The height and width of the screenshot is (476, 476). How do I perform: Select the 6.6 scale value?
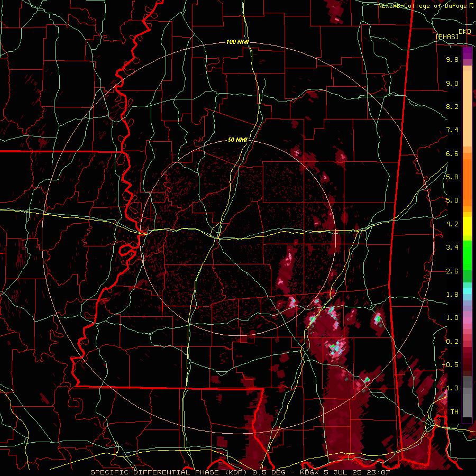[452, 153]
